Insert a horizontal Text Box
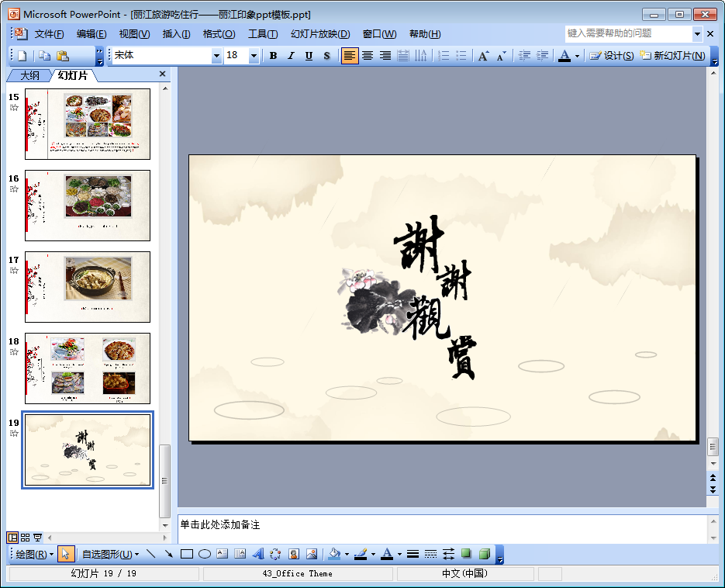Screen dimensions: 725x588 pyautogui.click(x=223, y=554)
